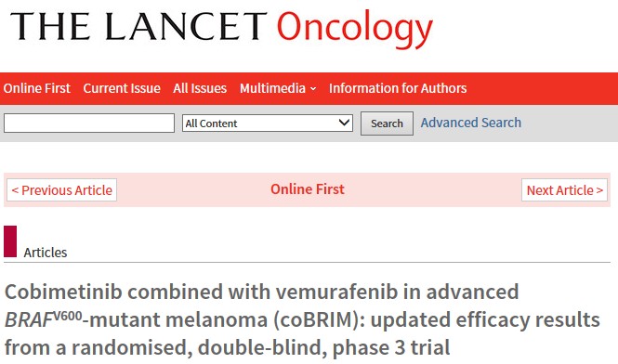Open Advanced Search link
The height and width of the screenshot is (364, 618).
tap(471, 123)
